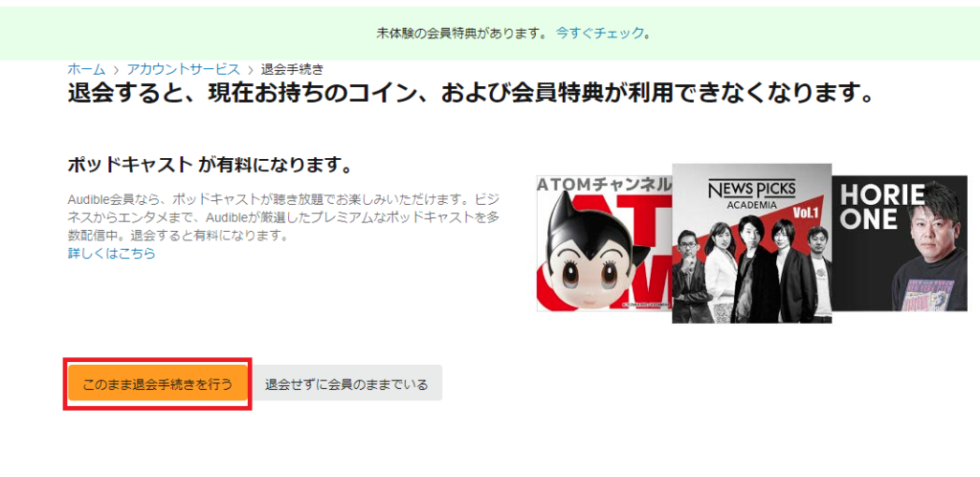Image resolution: width=980 pixels, height=477 pixels.
Task: Click the Audible会員なら description paragraph
Action: [x=283, y=218]
